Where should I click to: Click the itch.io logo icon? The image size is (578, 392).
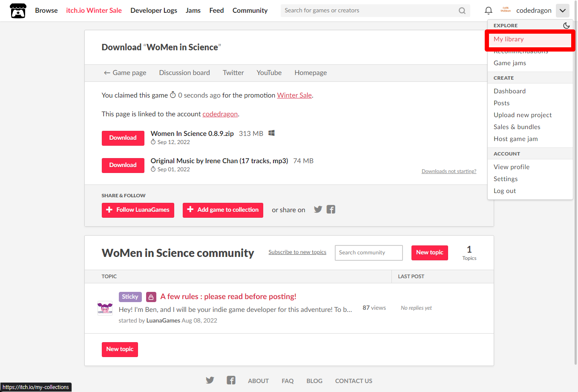tap(18, 11)
